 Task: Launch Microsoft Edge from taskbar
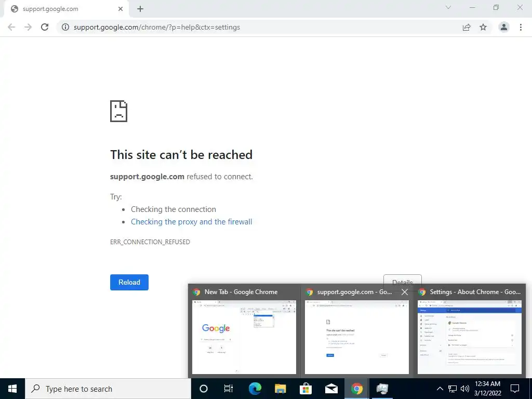(x=255, y=389)
